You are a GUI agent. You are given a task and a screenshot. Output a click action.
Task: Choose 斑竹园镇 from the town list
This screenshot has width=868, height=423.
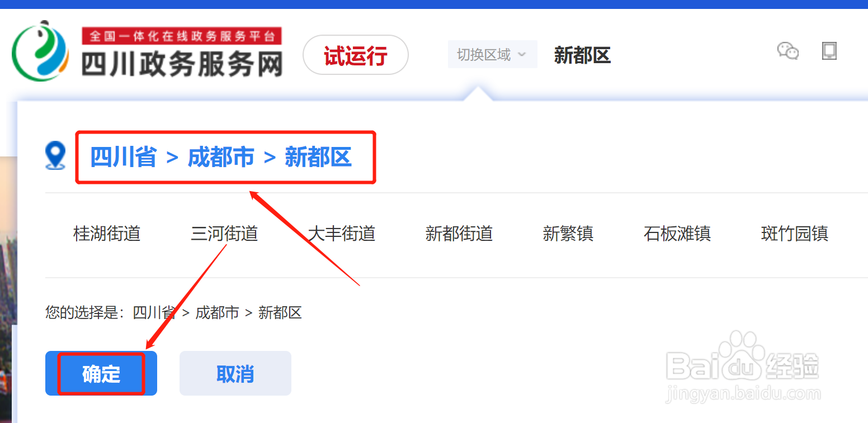(x=795, y=234)
